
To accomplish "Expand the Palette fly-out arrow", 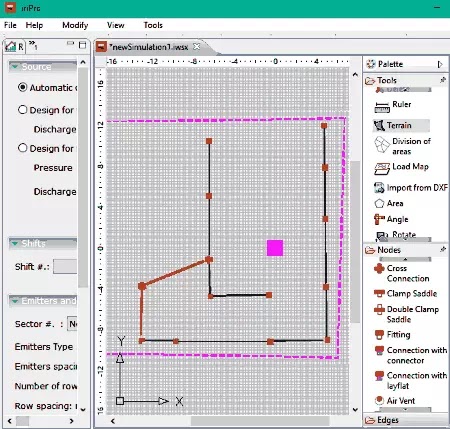I will coord(440,64).
